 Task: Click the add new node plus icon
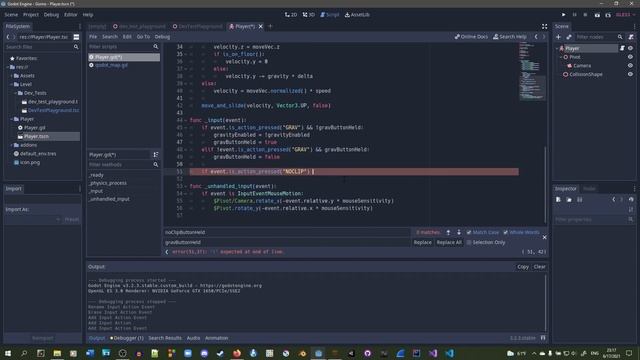(x=558, y=37)
